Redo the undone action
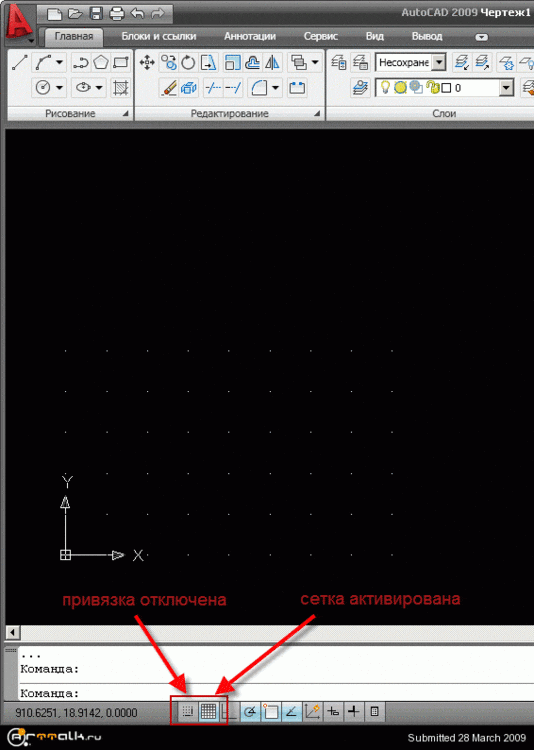The image size is (534, 750). coord(157,13)
